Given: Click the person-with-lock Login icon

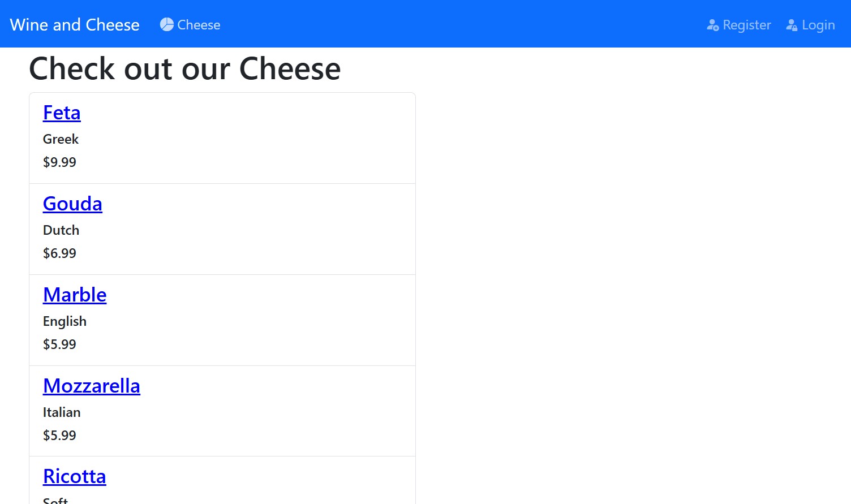Looking at the screenshot, I should tap(790, 25).
